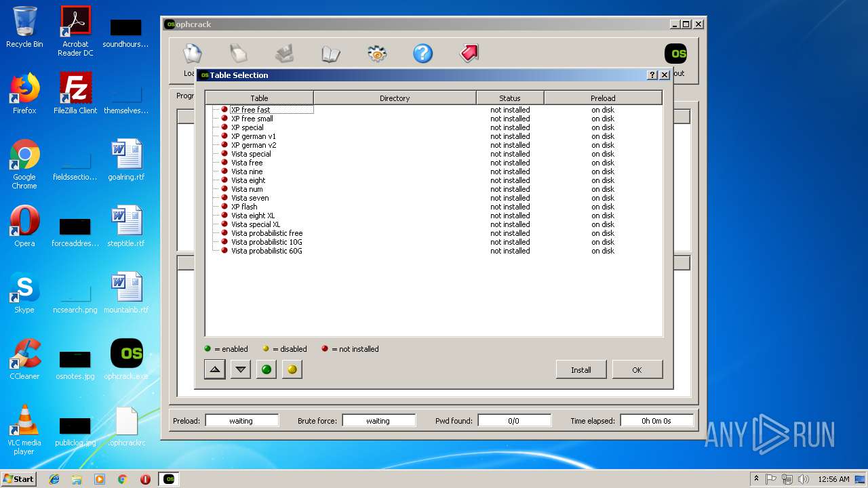Click red status dot beside Vista free
Viewport: 868px width, 488px height.
[224, 163]
